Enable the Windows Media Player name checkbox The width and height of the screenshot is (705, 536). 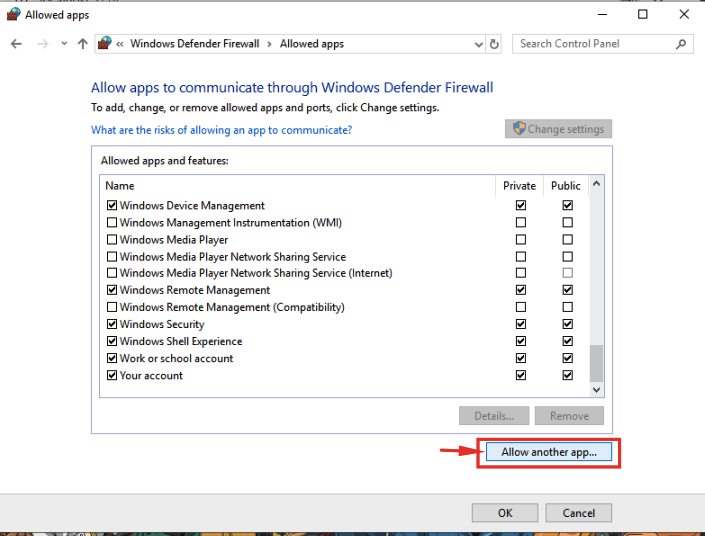[112, 240]
